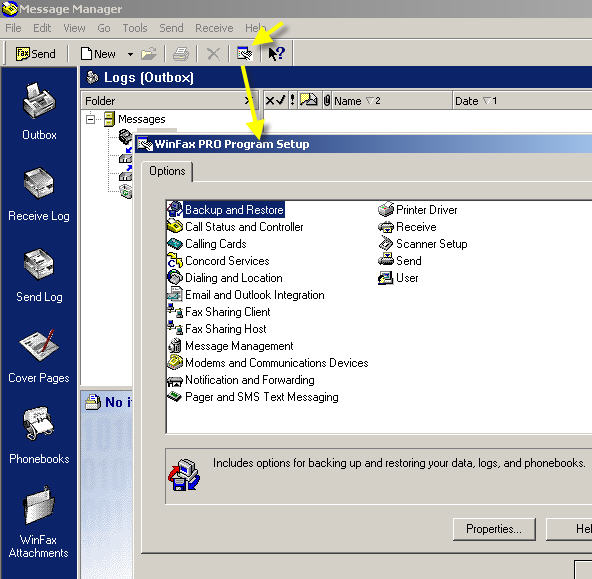Click the What's This help cursor icon
This screenshot has height=579, width=592.
point(276,54)
